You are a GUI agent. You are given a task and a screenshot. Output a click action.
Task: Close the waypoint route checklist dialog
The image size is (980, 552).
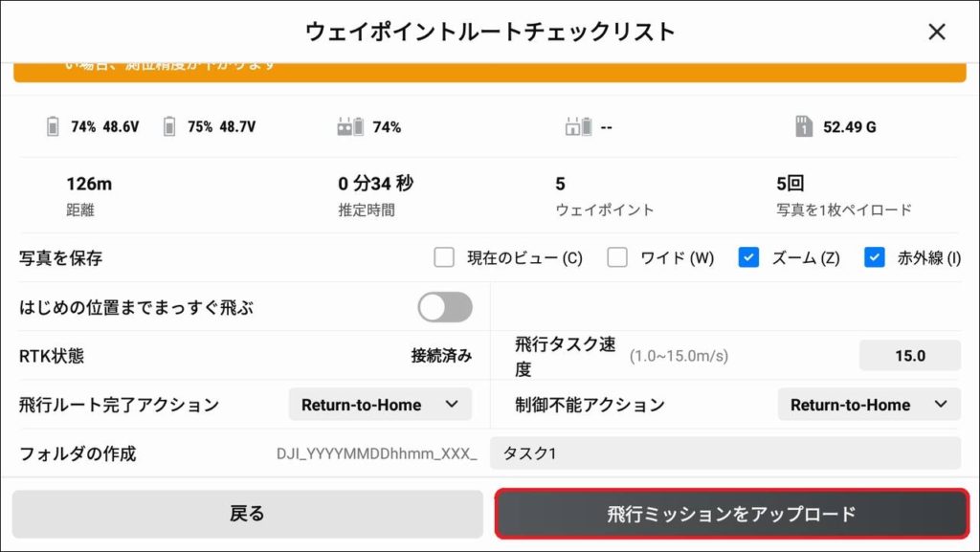(937, 32)
